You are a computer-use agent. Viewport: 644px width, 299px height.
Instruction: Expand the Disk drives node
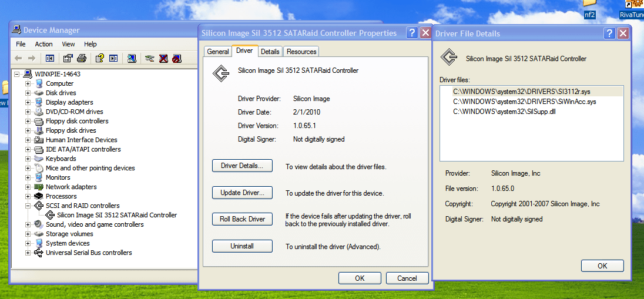pos(28,93)
